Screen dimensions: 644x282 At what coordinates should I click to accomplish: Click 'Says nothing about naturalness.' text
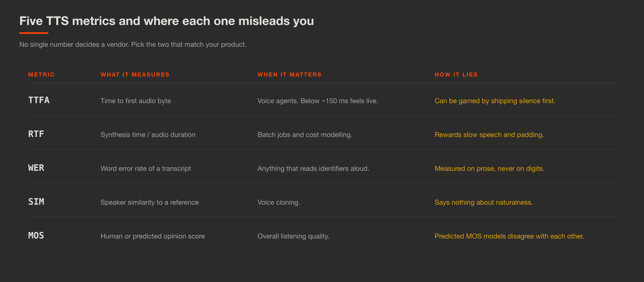[x=484, y=202]
